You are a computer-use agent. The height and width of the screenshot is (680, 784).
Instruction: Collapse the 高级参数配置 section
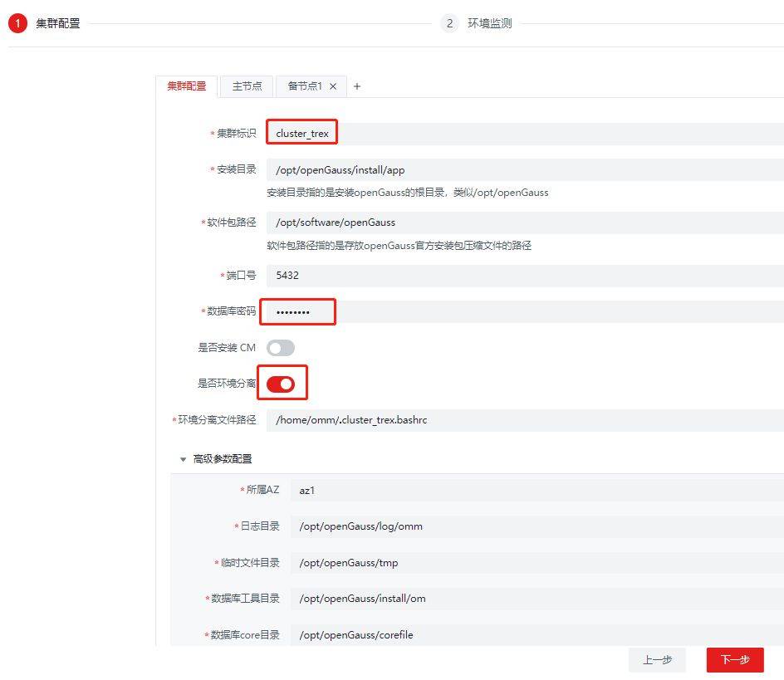click(x=183, y=459)
